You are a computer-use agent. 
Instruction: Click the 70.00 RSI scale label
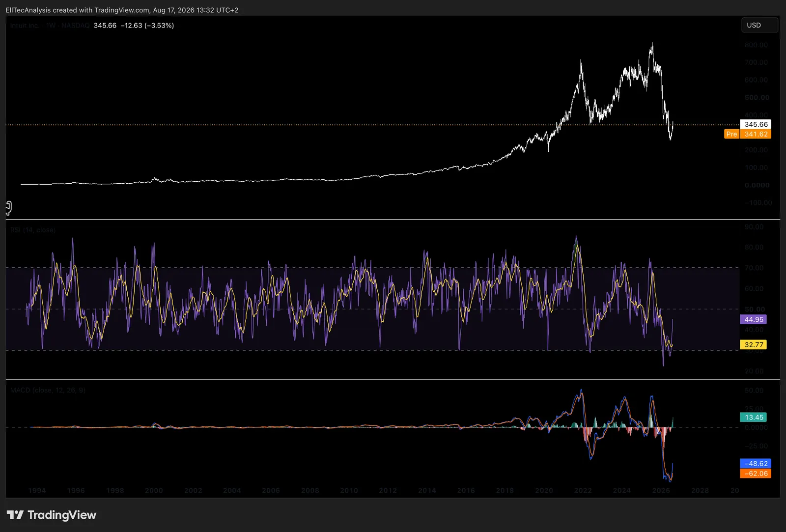click(754, 268)
